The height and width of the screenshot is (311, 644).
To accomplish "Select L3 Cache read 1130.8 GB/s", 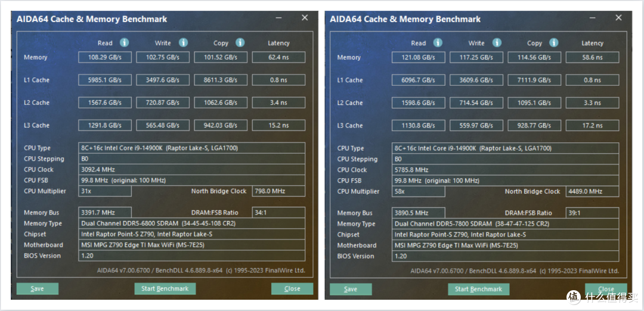I will (418, 125).
